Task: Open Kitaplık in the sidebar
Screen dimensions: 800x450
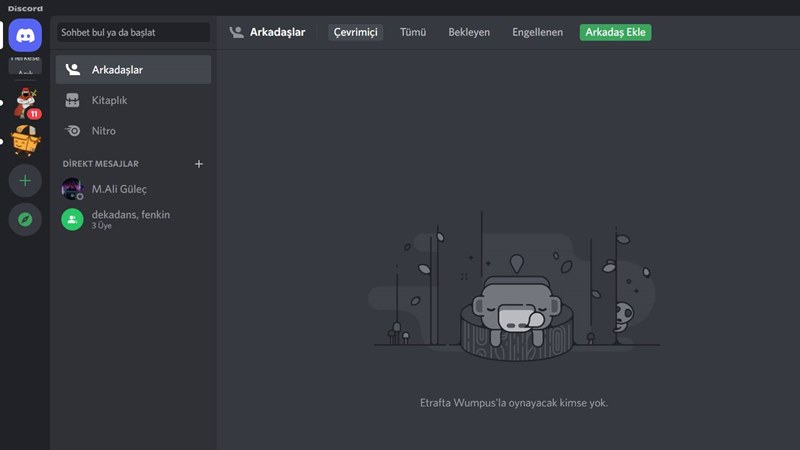Action: tap(133, 100)
